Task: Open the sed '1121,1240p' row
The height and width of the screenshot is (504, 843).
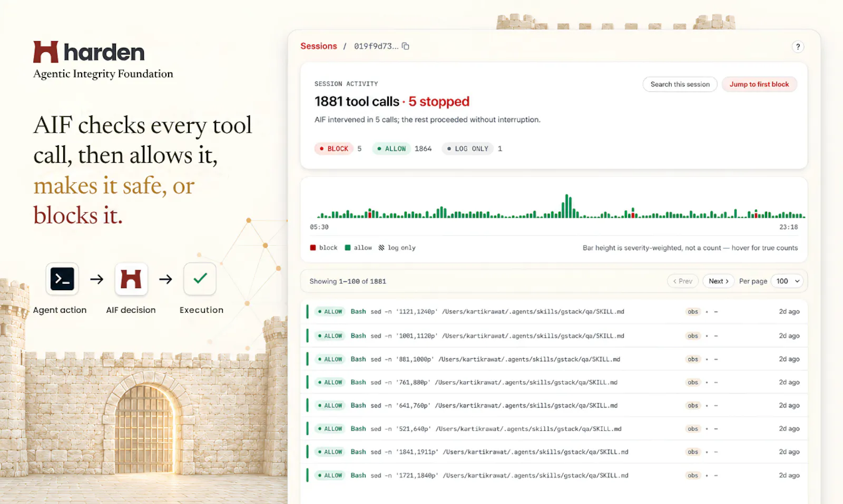Action: click(x=554, y=312)
